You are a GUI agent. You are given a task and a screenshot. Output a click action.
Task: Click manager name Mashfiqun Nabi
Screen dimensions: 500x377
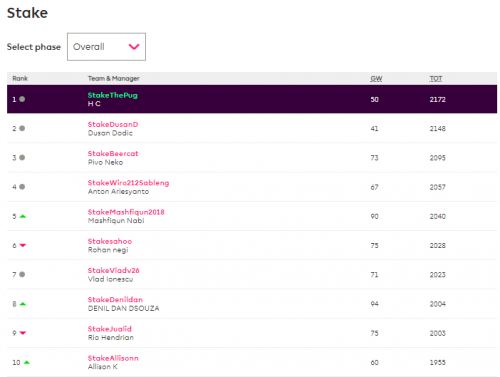[116, 221]
